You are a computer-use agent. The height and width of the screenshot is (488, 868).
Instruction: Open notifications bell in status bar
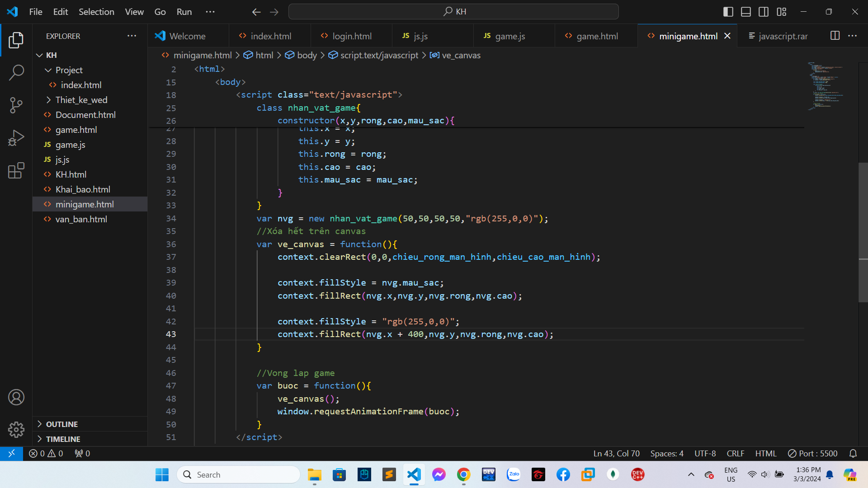(x=853, y=453)
